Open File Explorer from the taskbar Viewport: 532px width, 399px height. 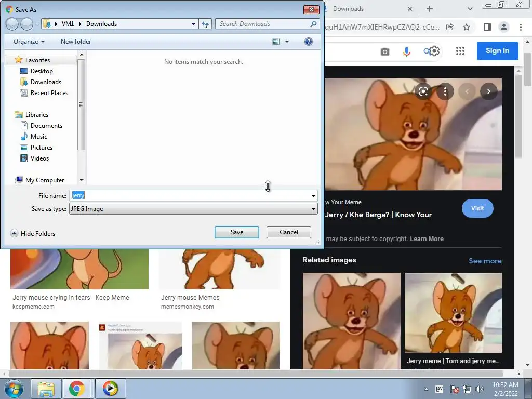46,389
